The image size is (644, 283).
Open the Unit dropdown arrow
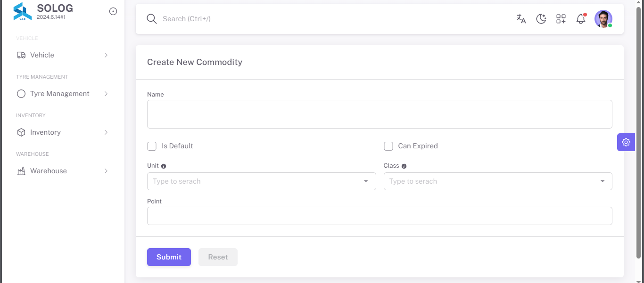click(x=366, y=181)
